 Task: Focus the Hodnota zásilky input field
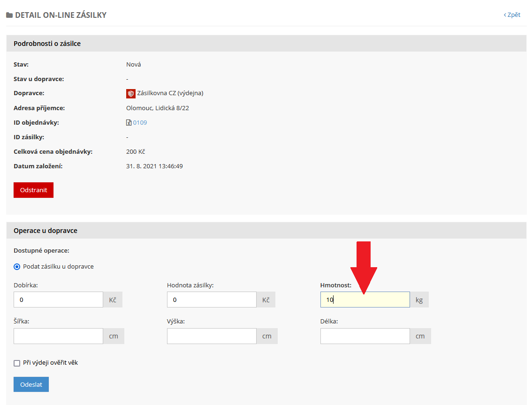click(212, 300)
